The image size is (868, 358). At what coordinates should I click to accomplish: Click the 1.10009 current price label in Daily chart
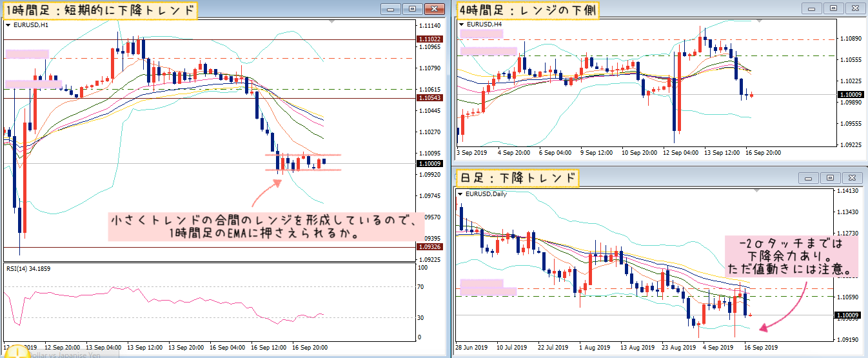(x=846, y=315)
